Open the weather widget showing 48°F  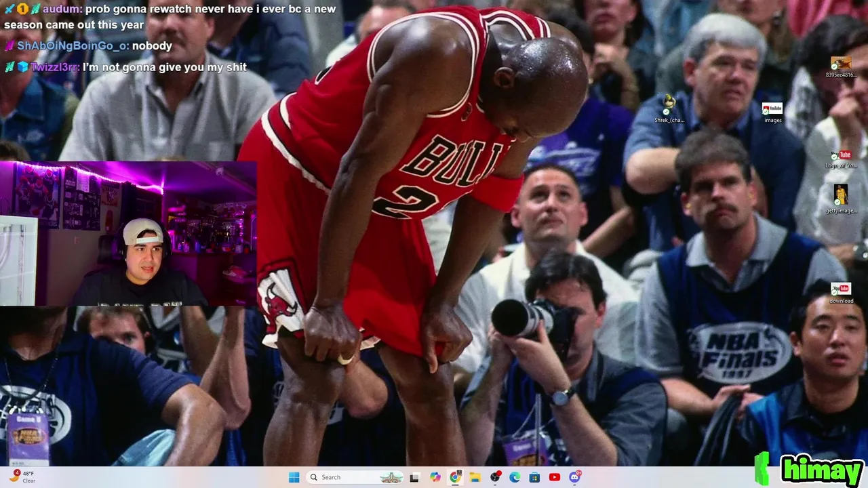(22, 476)
